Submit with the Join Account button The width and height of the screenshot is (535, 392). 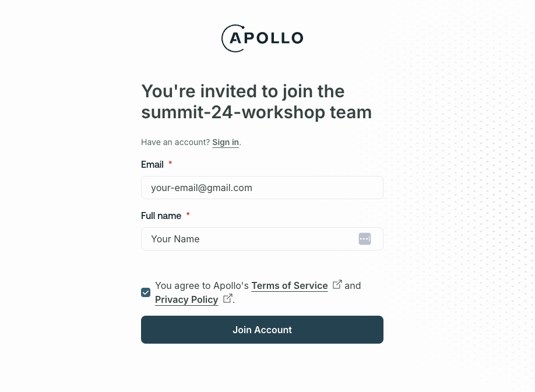pyautogui.click(x=262, y=330)
